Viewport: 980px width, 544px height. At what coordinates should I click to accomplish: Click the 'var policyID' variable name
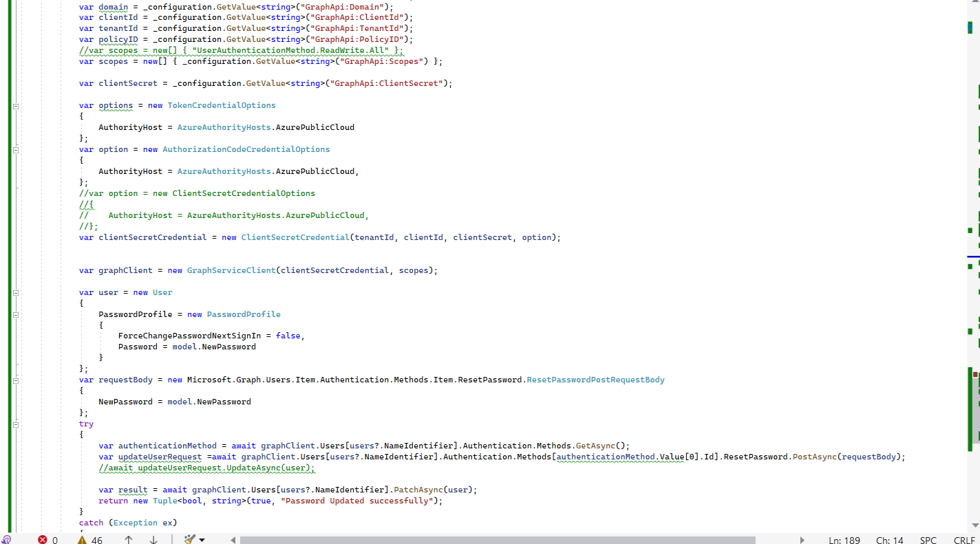tap(118, 39)
